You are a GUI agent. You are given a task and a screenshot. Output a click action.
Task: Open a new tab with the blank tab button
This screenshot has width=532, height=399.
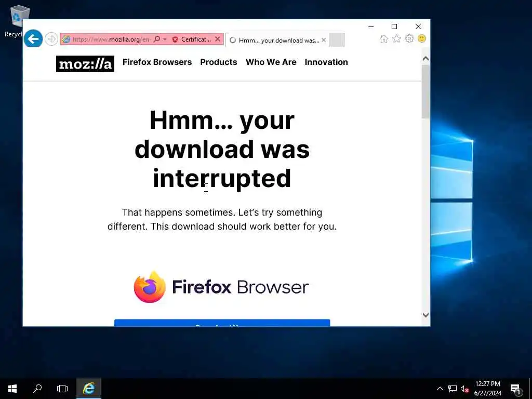[x=337, y=40]
